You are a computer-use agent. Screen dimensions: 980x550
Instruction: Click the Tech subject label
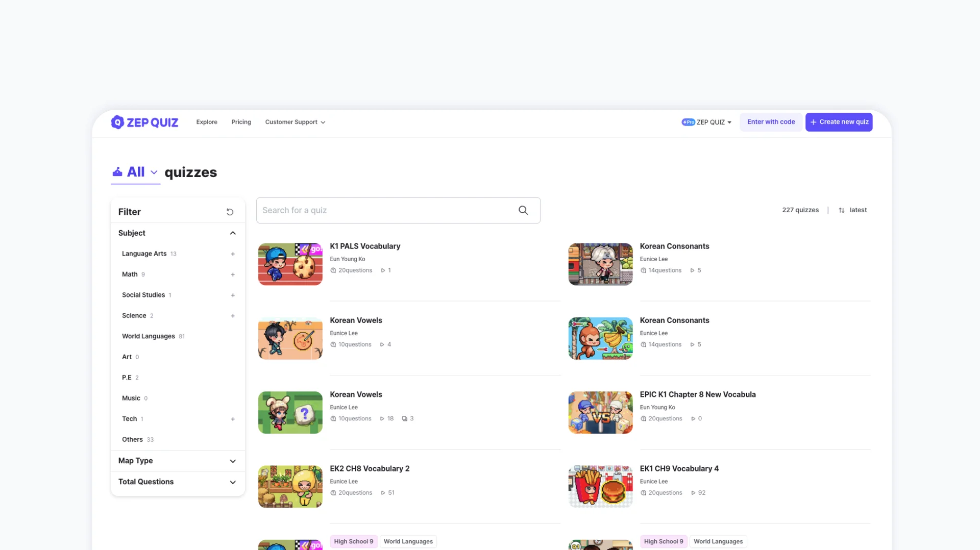click(x=129, y=419)
